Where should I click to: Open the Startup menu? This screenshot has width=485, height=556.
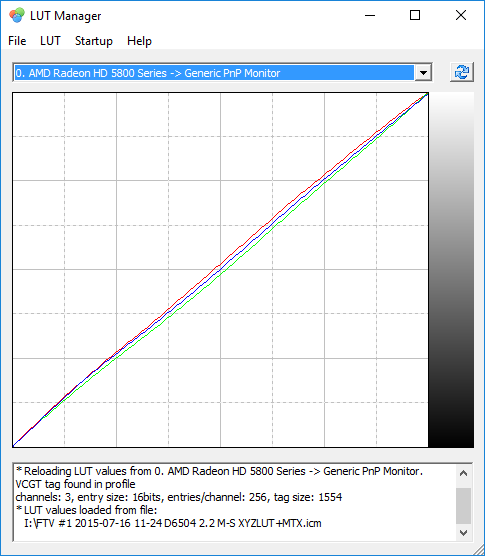coord(94,41)
